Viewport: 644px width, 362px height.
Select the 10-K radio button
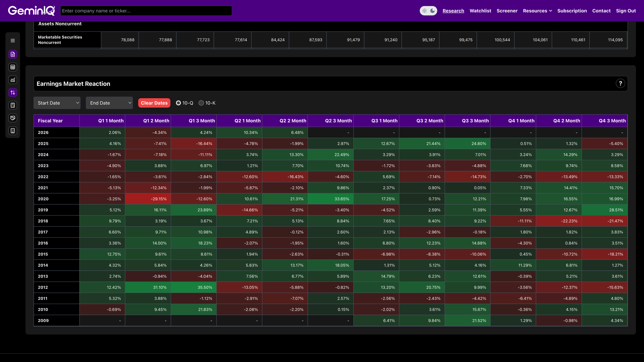coord(201,103)
